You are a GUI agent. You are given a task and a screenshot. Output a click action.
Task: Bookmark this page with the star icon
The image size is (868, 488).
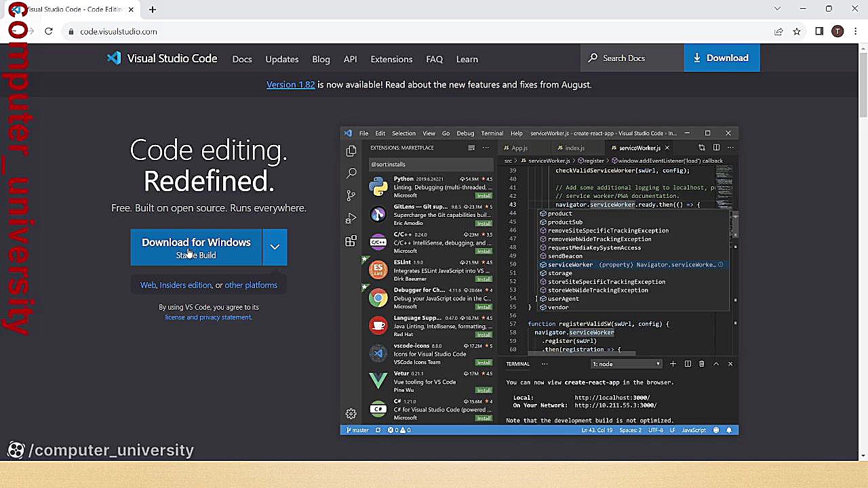tap(797, 31)
